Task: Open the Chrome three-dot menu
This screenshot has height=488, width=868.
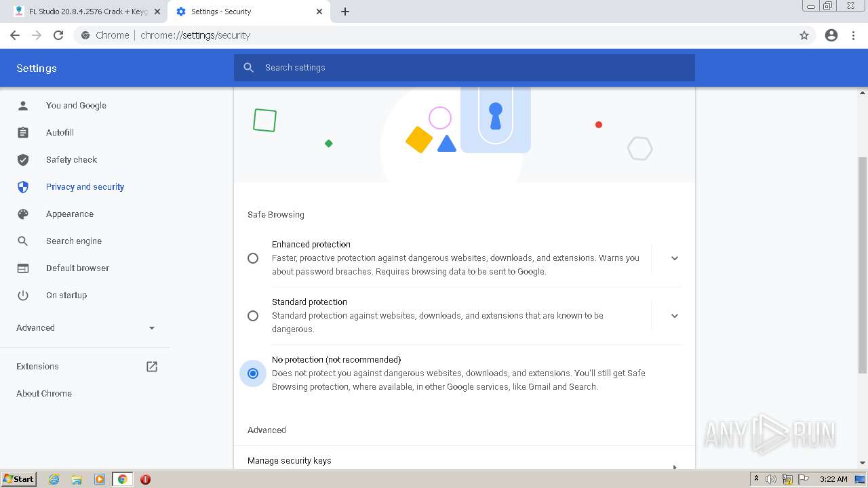Action: tap(854, 35)
